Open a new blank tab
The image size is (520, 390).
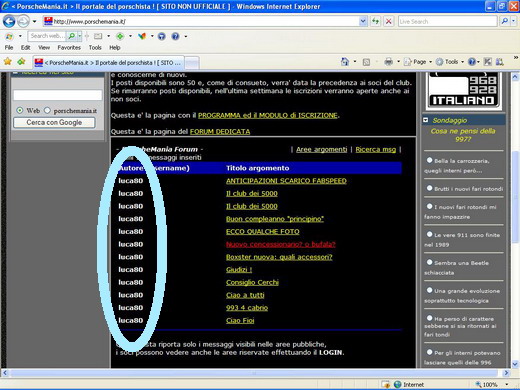click(x=192, y=63)
